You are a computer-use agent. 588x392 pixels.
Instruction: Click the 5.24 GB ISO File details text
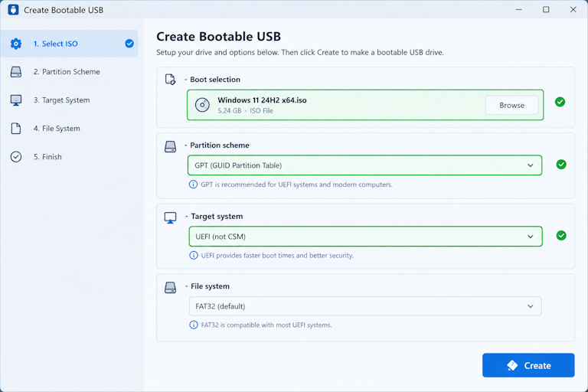(x=245, y=111)
